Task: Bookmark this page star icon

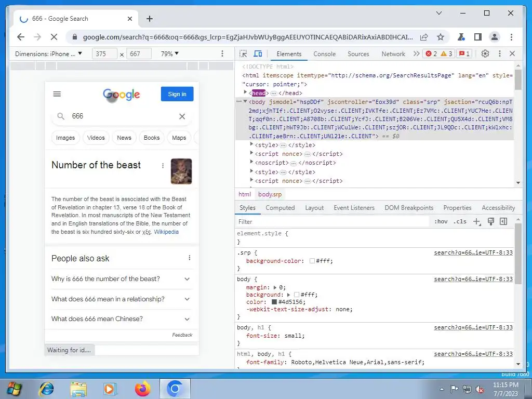Action: [x=441, y=37]
